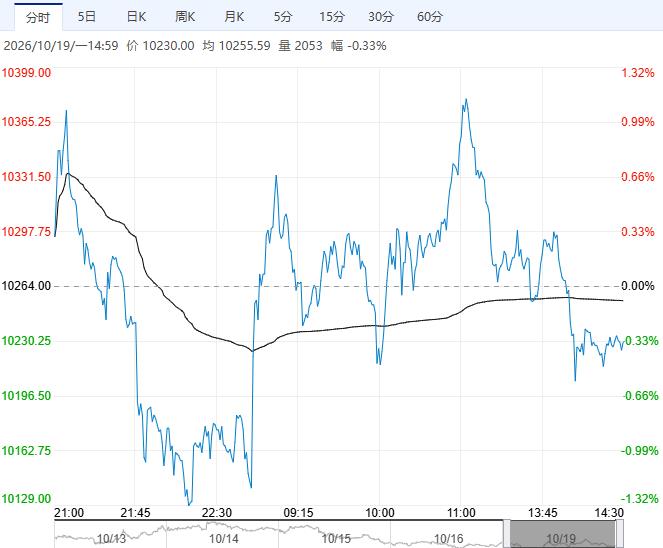Click the right handle of range slider
The image size is (663, 548).
pos(619,534)
